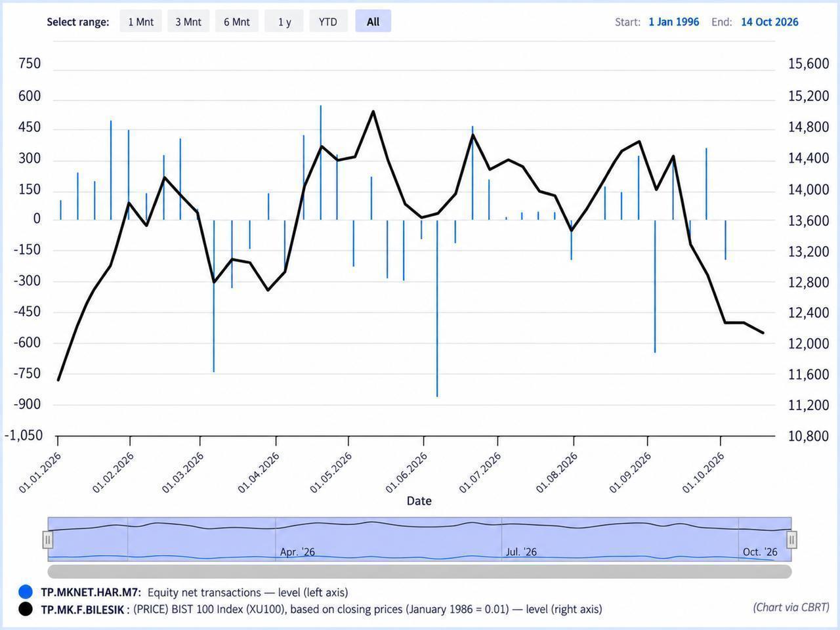Edit the End date 14 Oct 2026
This screenshot has height=630, width=840.
coord(770,22)
